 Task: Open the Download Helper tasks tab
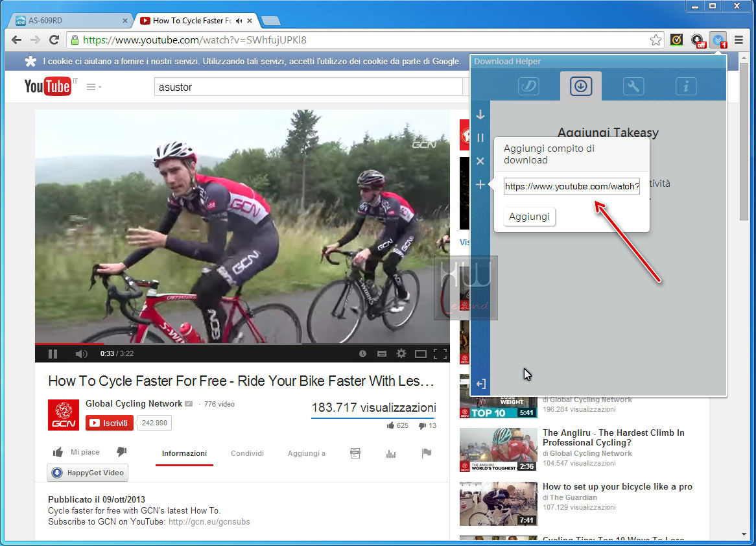point(580,86)
